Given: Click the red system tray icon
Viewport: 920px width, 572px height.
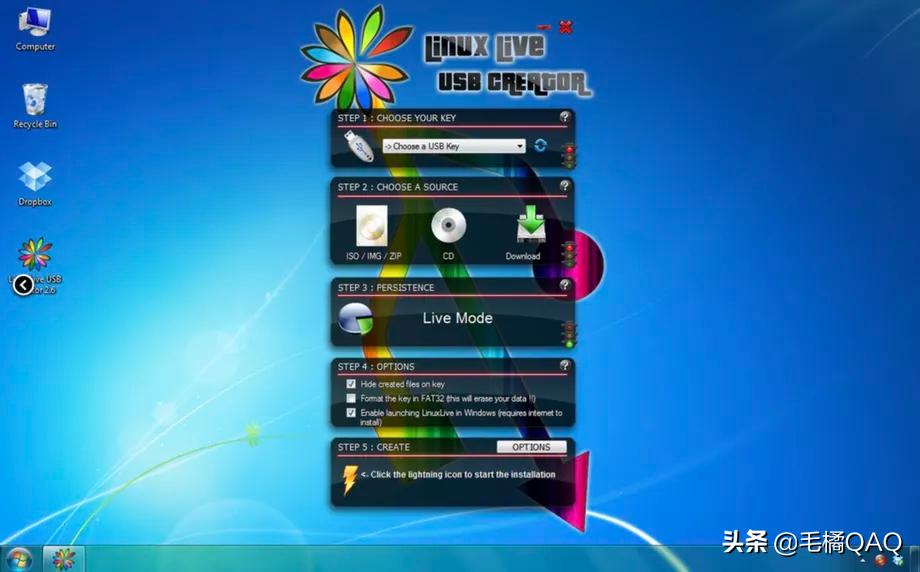Looking at the screenshot, I should coord(881,560).
